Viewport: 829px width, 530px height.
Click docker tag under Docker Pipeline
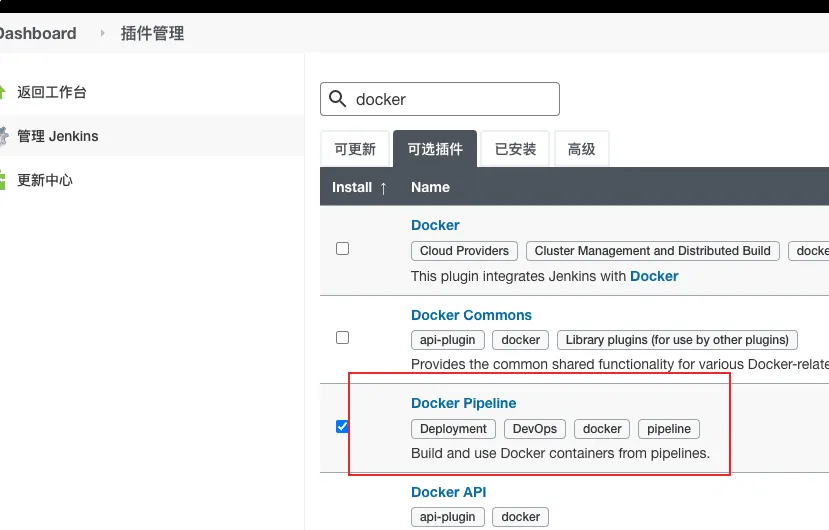tap(602, 428)
